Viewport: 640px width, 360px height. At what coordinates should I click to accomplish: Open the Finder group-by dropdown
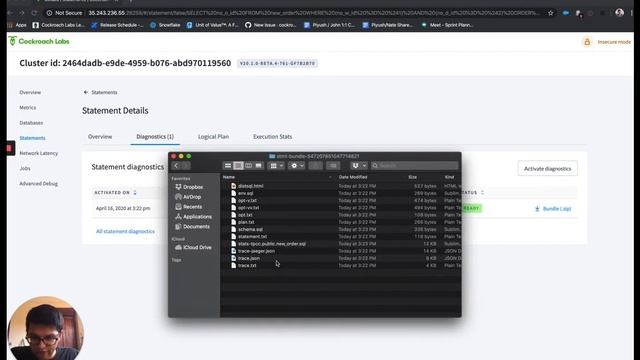(276, 166)
